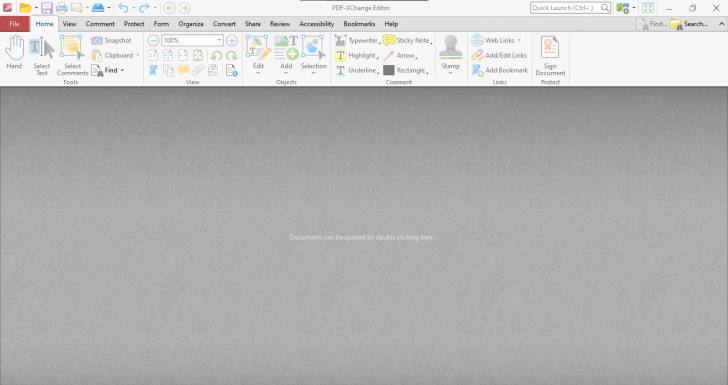The image size is (728, 385).
Task: Select the Arrow annotation tool
Action: (x=400, y=55)
